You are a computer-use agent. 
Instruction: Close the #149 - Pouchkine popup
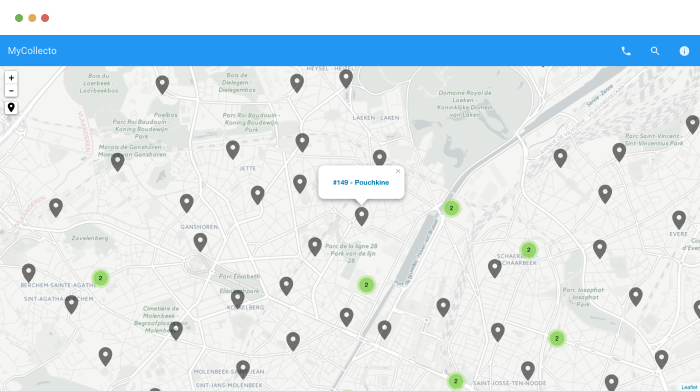(x=398, y=171)
